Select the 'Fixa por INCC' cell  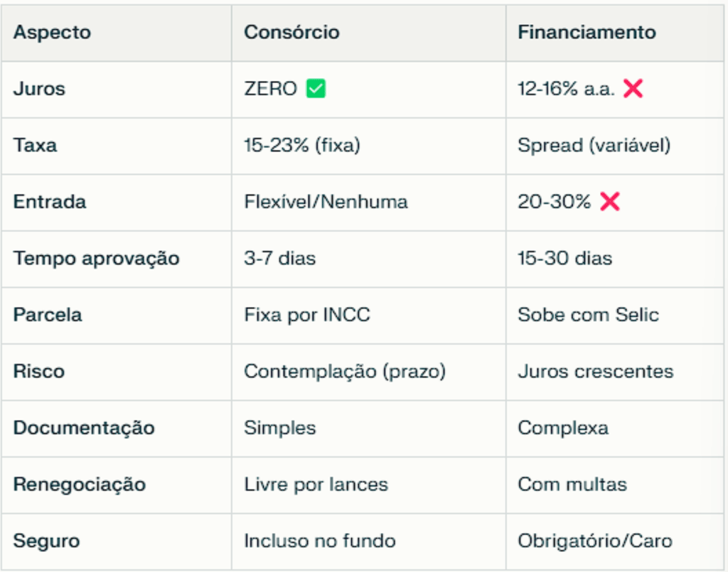click(x=307, y=315)
